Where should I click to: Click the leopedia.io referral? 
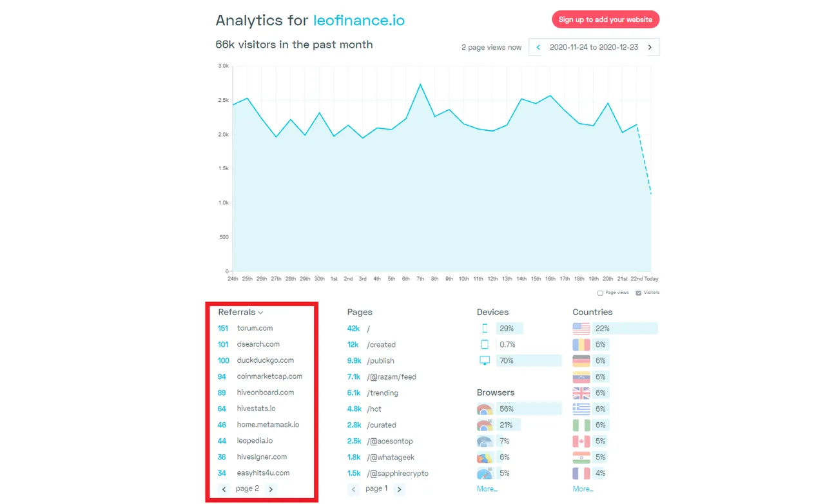click(255, 441)
